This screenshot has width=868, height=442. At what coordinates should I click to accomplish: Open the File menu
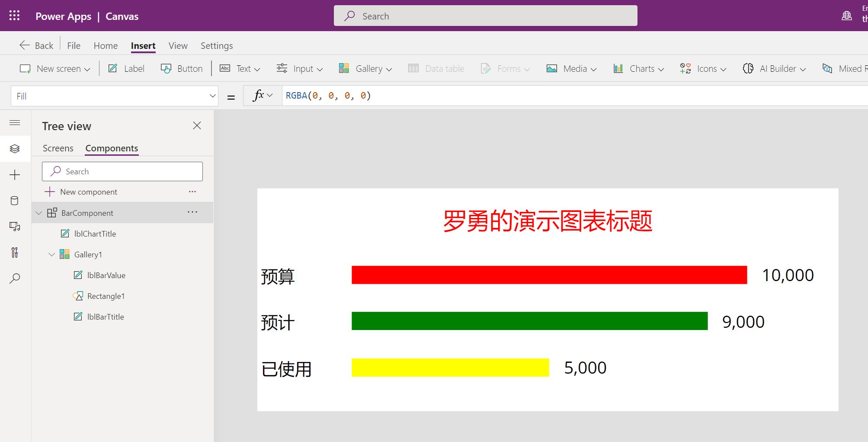74,45
